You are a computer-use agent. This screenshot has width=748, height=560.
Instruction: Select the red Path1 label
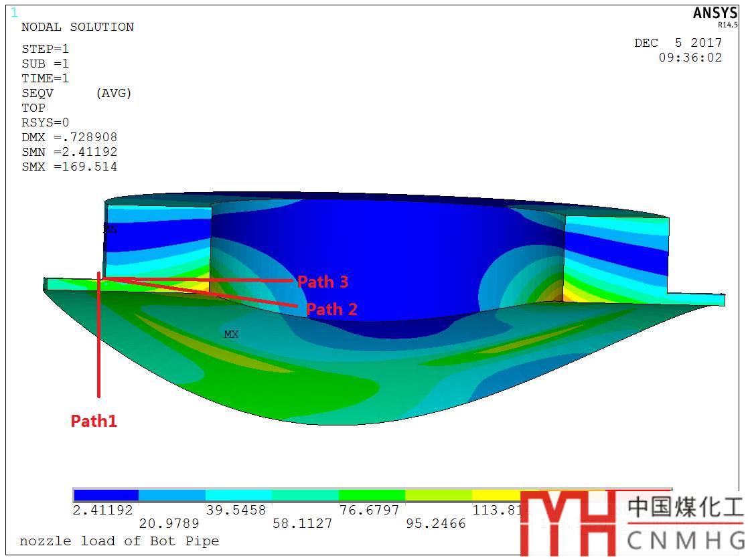[94, 421]
